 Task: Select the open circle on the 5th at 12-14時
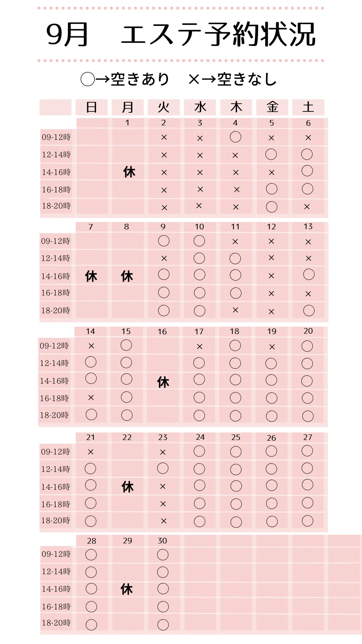point(271,154)
